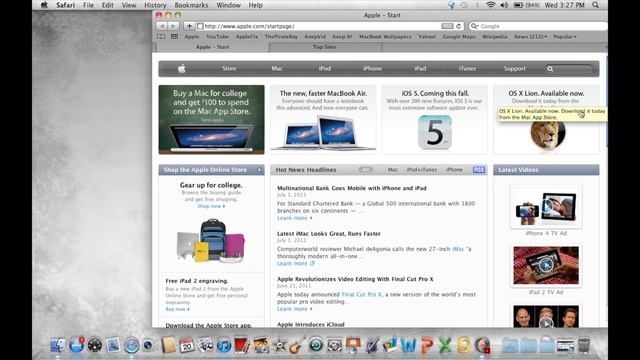Toggle the Reader button in the address bar
The height and width of the screenshot is (360, 640).
(447, 26)
